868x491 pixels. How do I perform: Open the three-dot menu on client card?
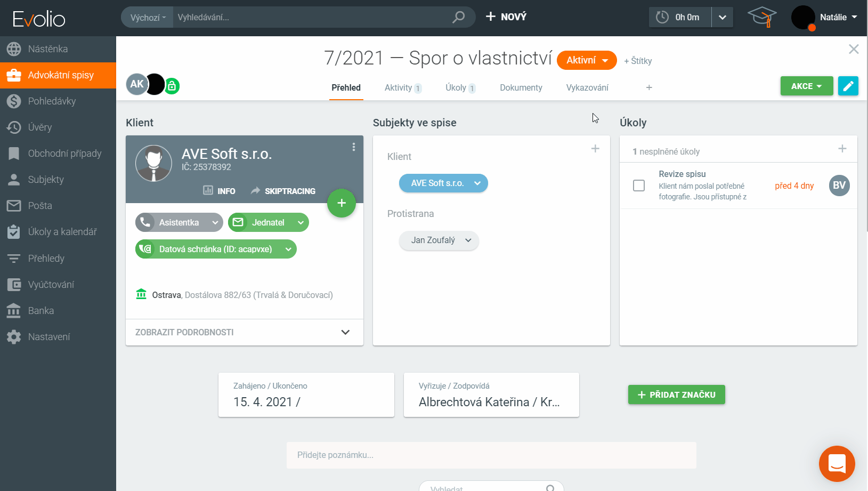[354, 147]
